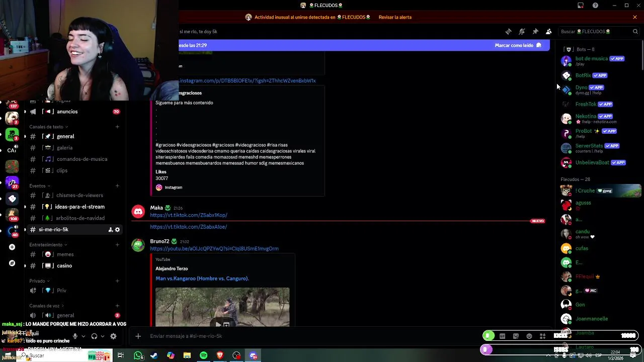Click Revisar la alerta link
Viewport: 644px width, 362px height.
click(x=395, y=17)
